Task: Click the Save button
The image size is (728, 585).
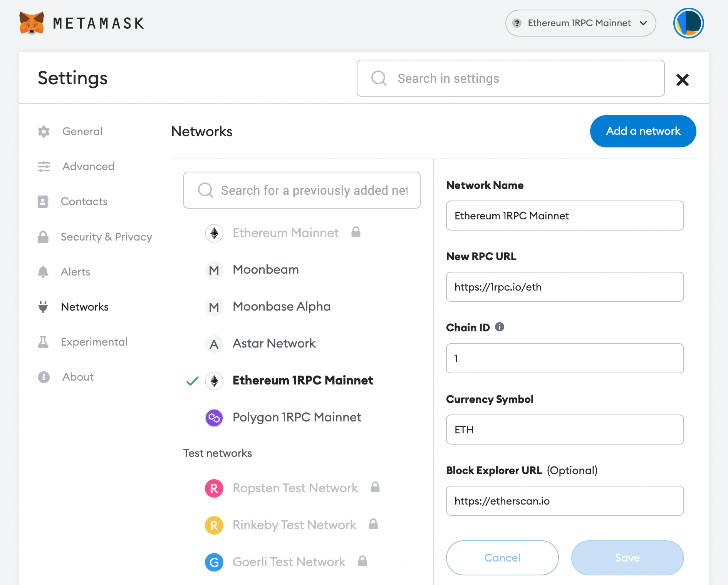Action: coord(627,558)
